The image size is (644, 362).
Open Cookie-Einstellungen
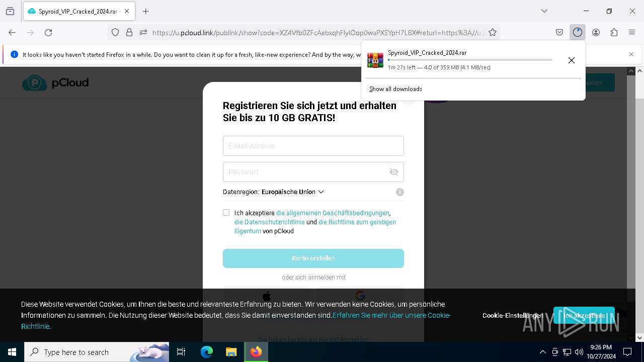click(513, 316)
